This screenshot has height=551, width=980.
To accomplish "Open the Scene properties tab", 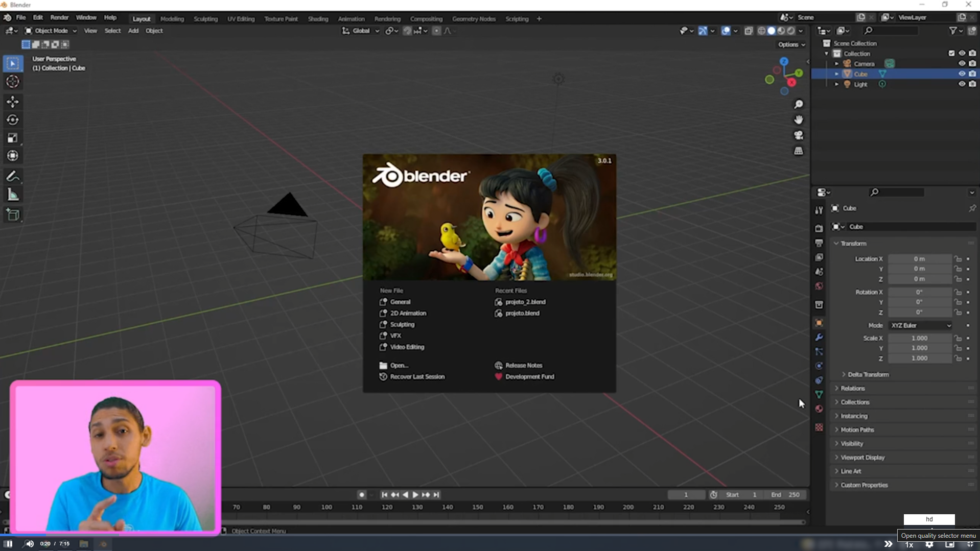I will (x=819, y=272).
